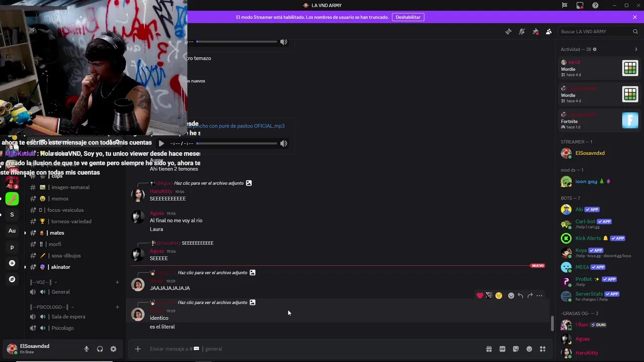This screenshot has width=644, height=362.
Task: Click the Deshabilitar button in banner
Action: pos(408,17)
